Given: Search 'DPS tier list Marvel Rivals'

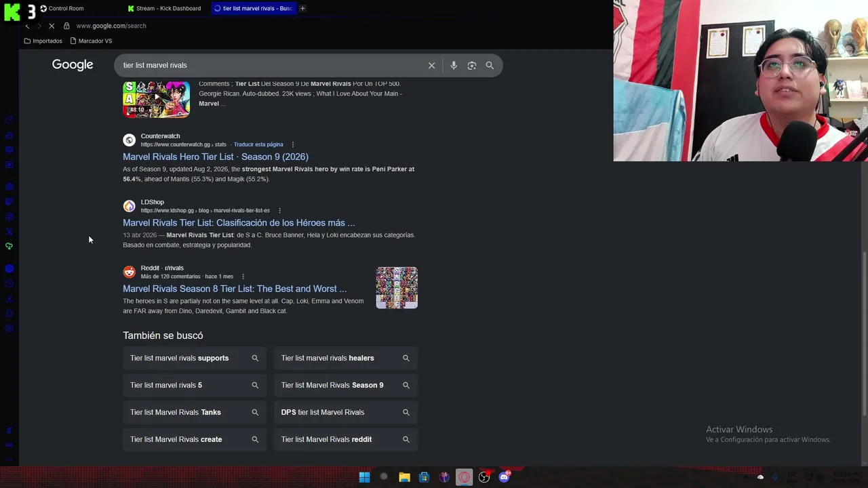Looking at the screenshot, I should tap(346, 412).
